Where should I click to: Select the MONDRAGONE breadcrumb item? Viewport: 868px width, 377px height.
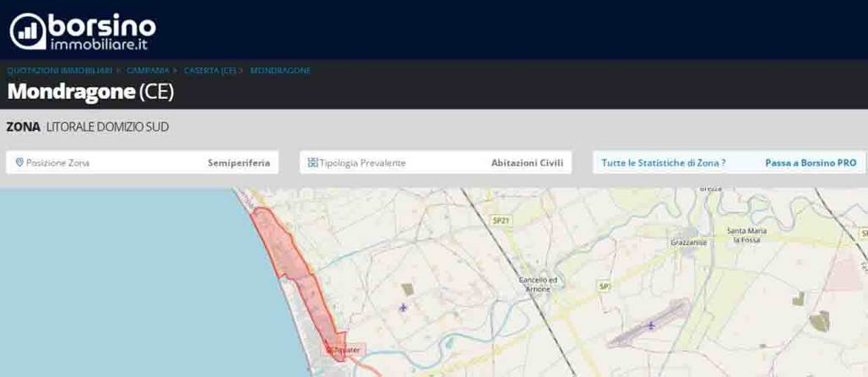[x=280, y=71]
